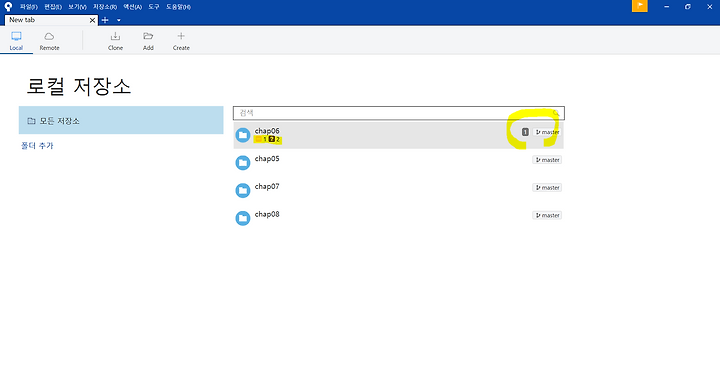Click chap06 untracked files question icon
The height and width of the screenshot is (386, 720).
click(x=272, y=139)
